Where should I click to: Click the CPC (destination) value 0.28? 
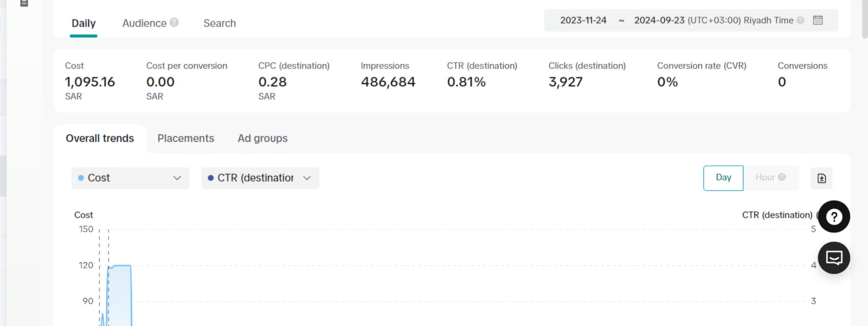click(x=272, y=82)
